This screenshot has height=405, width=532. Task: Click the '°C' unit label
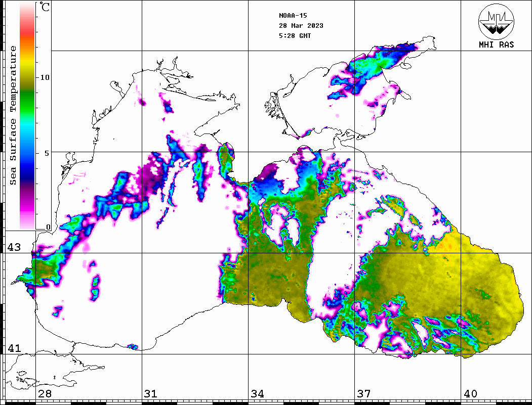[x=45, y=7]
